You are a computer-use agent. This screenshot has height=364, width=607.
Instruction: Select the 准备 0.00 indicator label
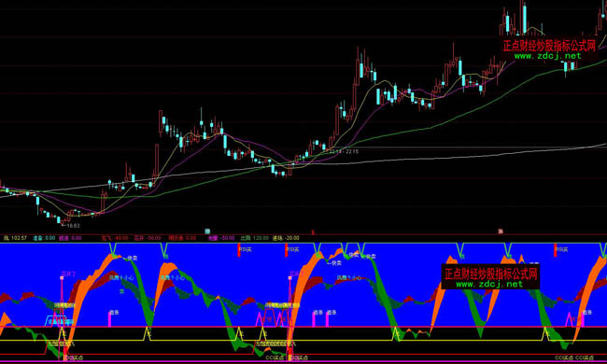coord(44,238)
